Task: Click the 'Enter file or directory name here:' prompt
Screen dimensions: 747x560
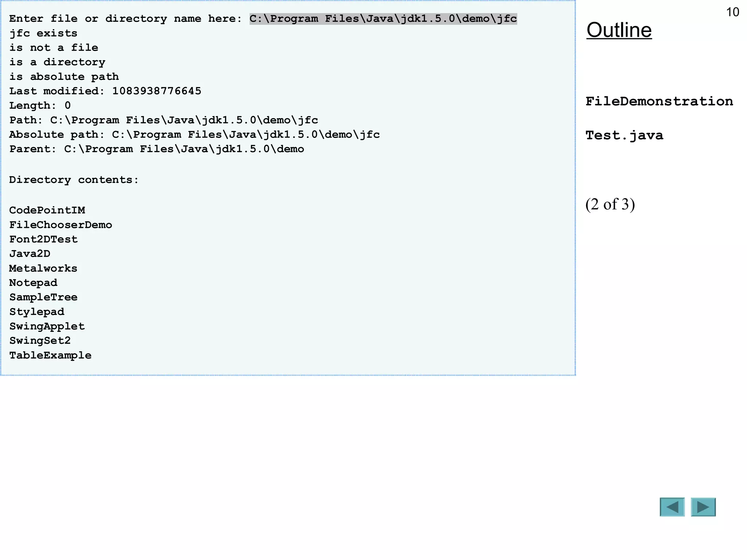Action: point(126,19)
